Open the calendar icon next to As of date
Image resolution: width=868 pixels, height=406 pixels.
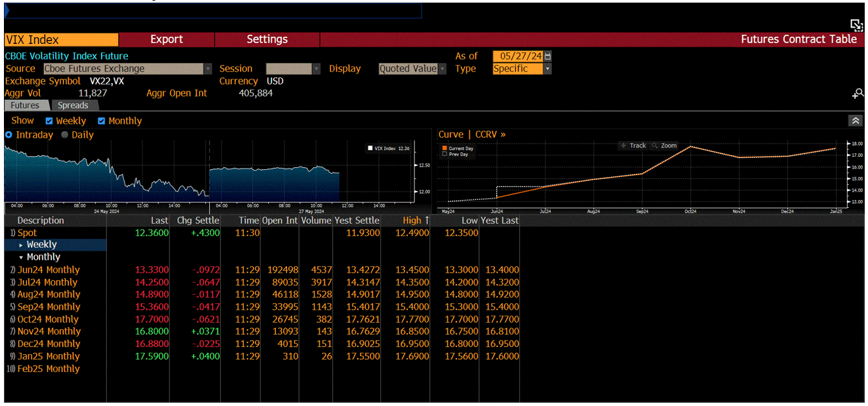[x=547, y=56]
